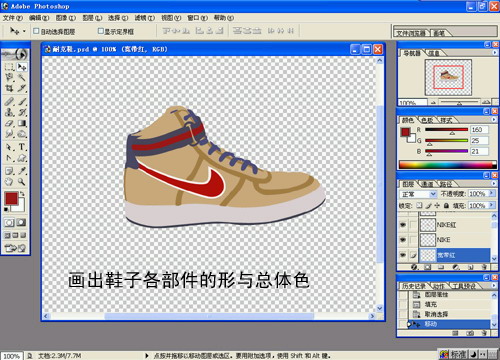Expand the layer opacity slider arrow
The width and height of the screenshot is (500, 360).
click(492, 193)
